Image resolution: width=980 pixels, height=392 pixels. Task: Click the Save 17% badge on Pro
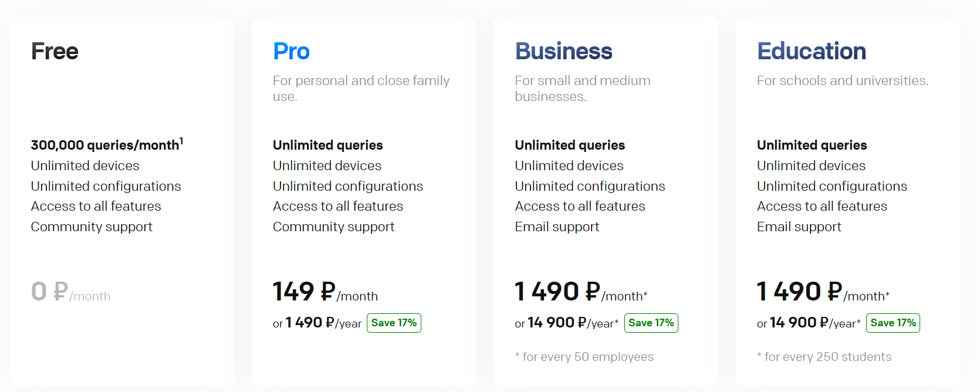(394, 323)
